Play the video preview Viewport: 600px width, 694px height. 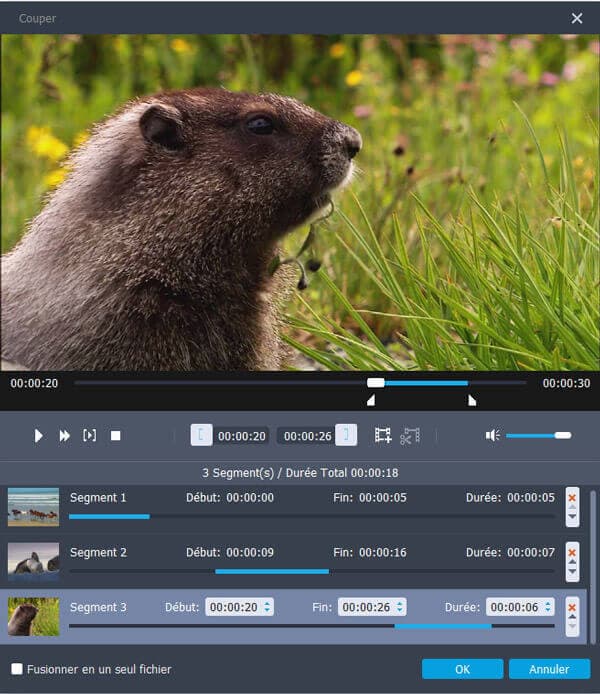(x=38, y=436)
